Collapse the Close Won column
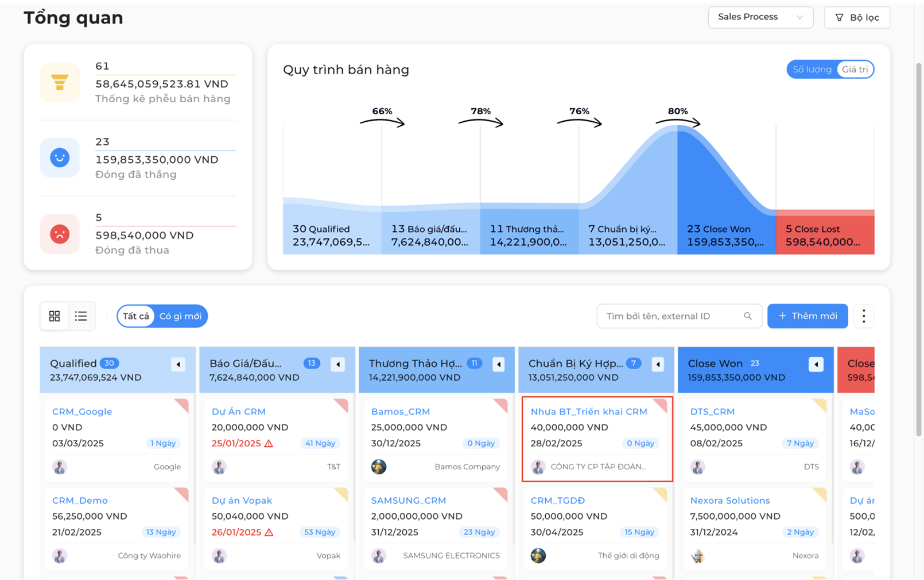This screenshot has height=580, width=924. click(x=816, y=364)
